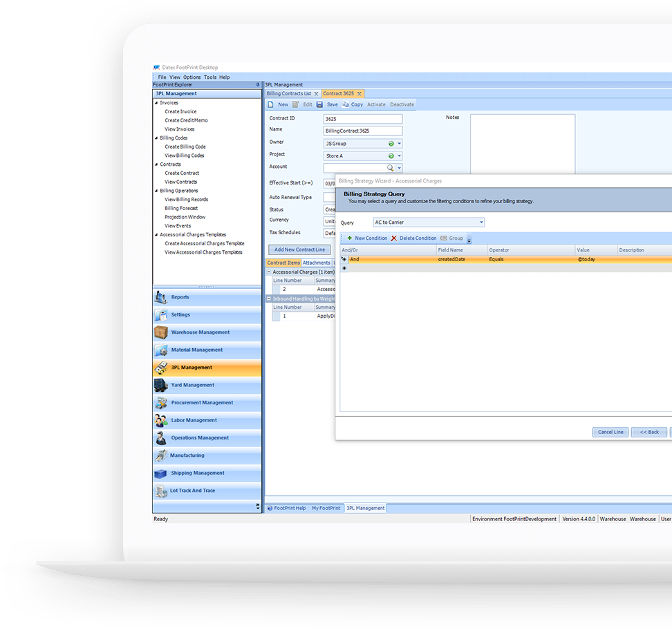Open Settings module icon in sidebar
The width and height of the screenshot is (672, 631).
click(x=161, y=315)
